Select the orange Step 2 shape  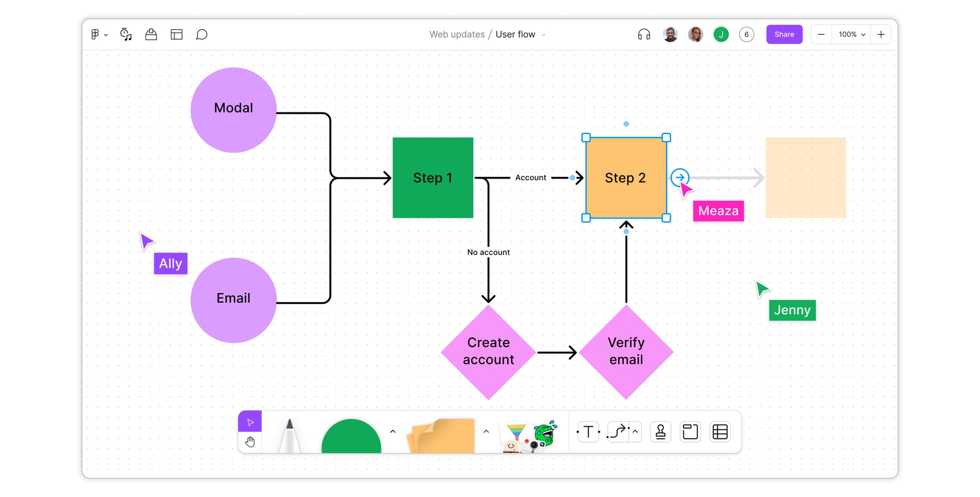point(625,177)
